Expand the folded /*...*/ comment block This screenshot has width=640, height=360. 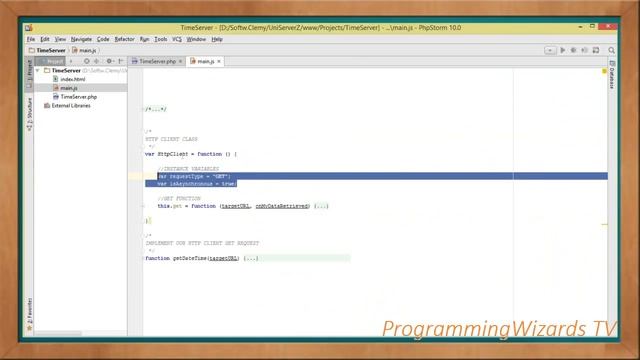pos(156,109)
